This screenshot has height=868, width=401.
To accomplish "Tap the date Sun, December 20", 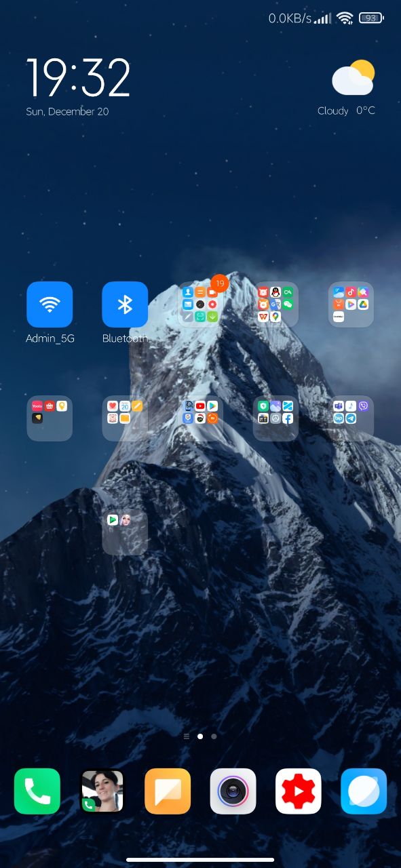I will 67,111.
